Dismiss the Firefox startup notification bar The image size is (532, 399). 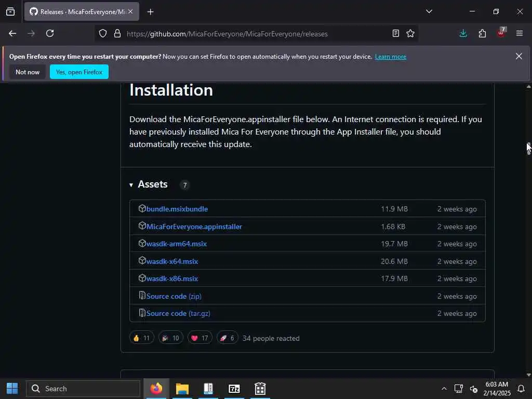(519, 56)
